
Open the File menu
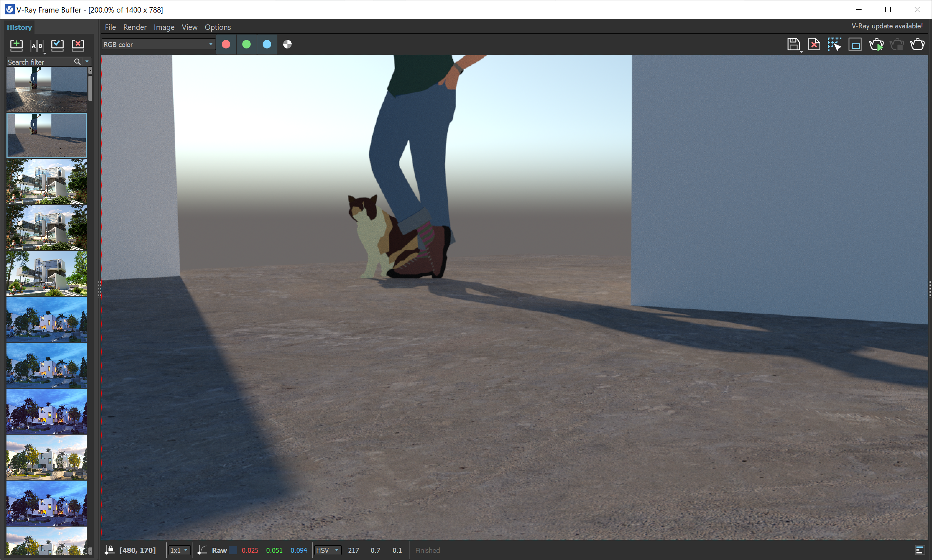pos(110,27)
